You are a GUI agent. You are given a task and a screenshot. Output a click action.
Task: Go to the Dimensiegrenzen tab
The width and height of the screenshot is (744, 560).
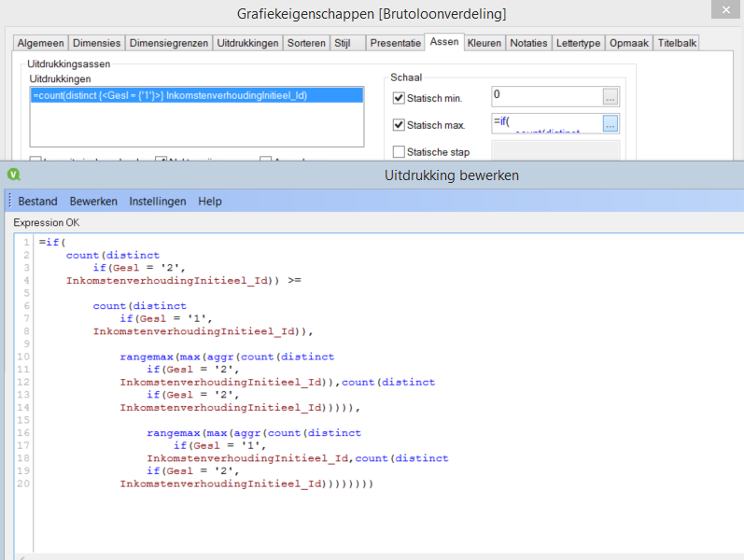169,43
